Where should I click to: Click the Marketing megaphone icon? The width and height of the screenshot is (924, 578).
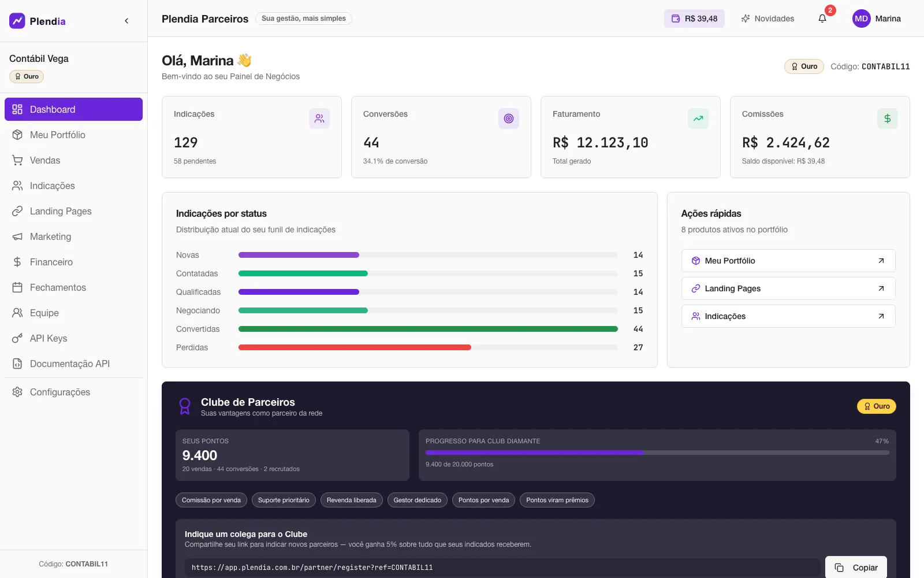tap(17, 236)
